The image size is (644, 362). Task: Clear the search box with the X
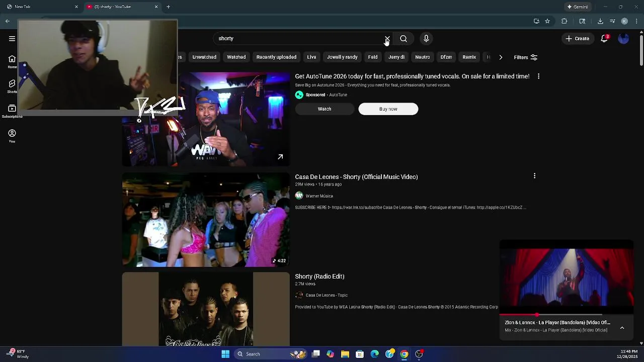(387, 39)
